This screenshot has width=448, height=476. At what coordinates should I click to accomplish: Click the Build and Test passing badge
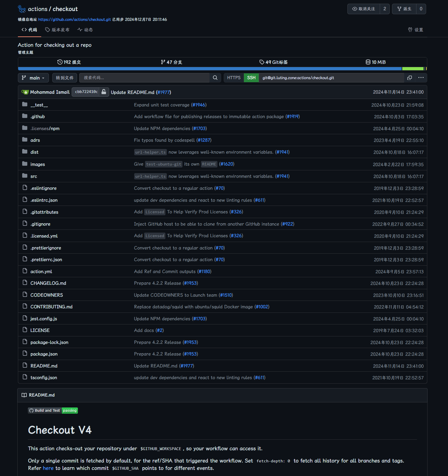pos(53,411)
